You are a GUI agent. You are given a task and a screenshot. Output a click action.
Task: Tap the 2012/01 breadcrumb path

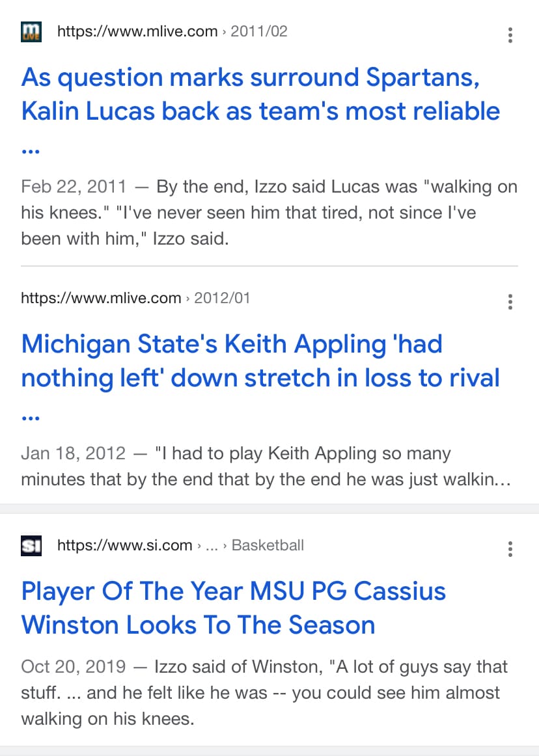222,298
